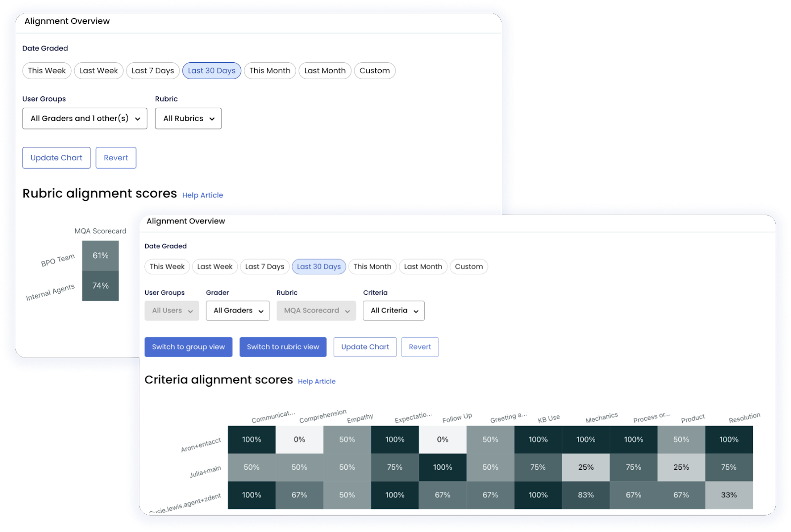
Task: Select the BPO Team 61% score cell
Action: point(100,255)
